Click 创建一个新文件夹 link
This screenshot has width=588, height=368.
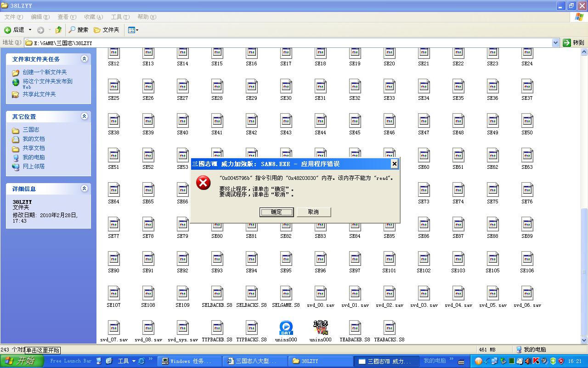45,72
